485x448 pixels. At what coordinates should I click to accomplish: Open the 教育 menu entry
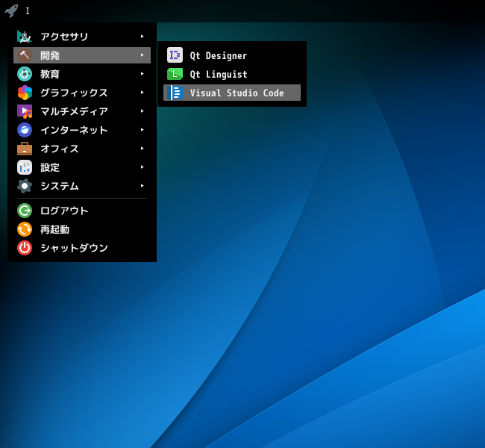[82, 74]
